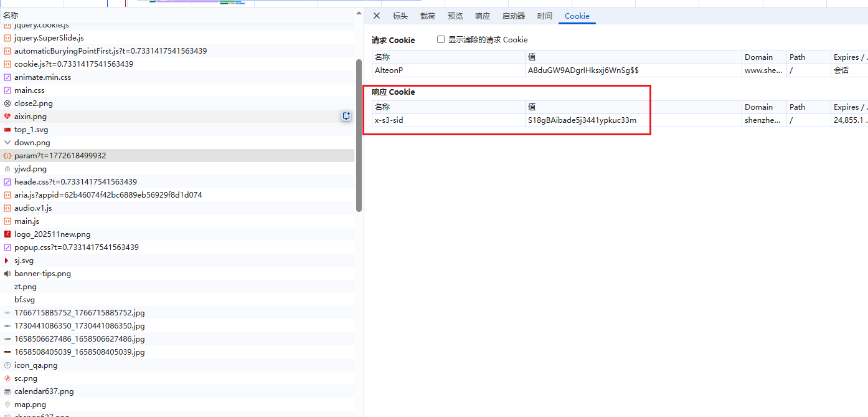
Task: Click the red arrow icon beside sj.svg
Action: point(7,261)
